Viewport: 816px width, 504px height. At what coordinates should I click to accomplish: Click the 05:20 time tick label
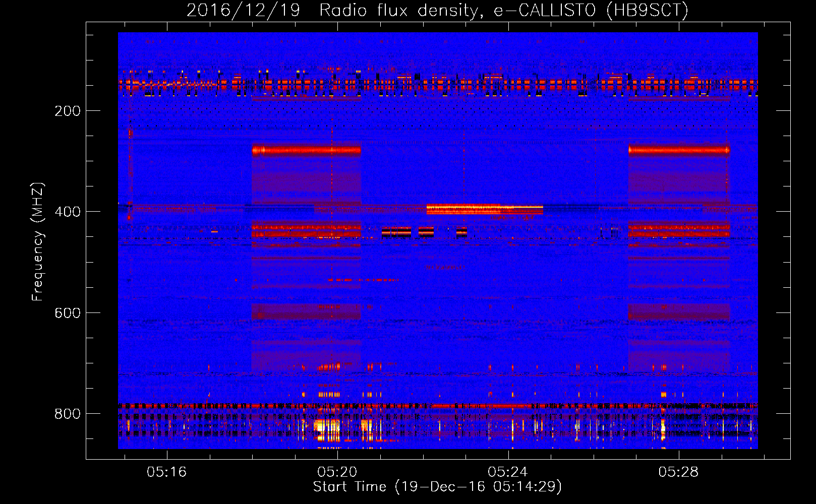(337, 472)
